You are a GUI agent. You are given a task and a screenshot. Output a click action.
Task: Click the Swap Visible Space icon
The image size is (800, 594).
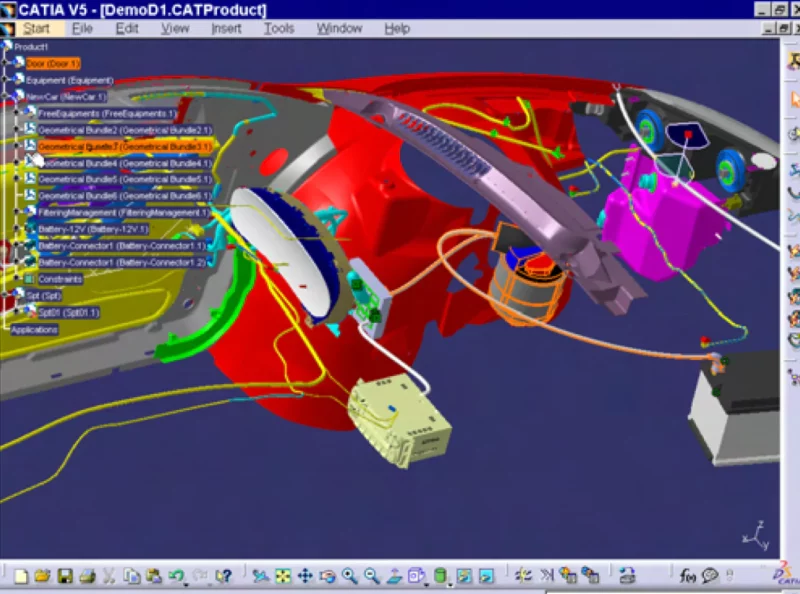[486, 576]
